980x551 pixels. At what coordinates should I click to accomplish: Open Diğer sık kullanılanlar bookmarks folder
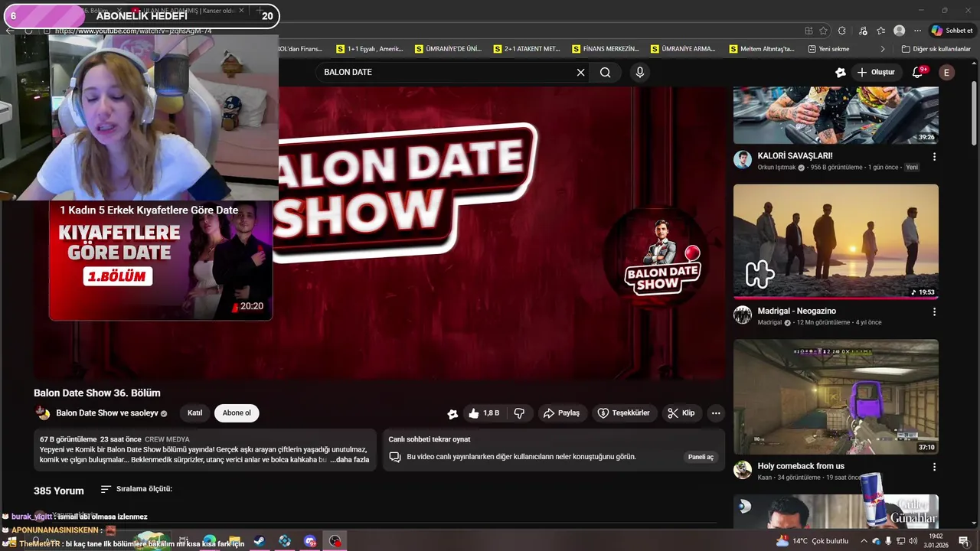point(936,49)
